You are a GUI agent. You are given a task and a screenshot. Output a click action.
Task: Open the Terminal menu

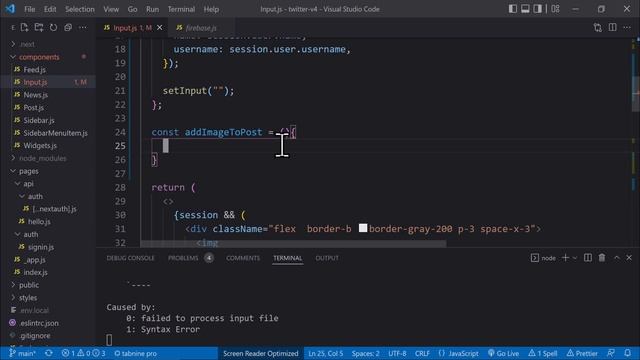pyautogui.click(x=181, y=9)
